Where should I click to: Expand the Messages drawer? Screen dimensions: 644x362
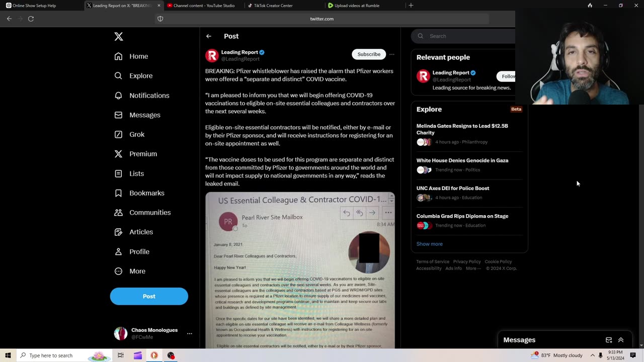click(x=621, y=340)
